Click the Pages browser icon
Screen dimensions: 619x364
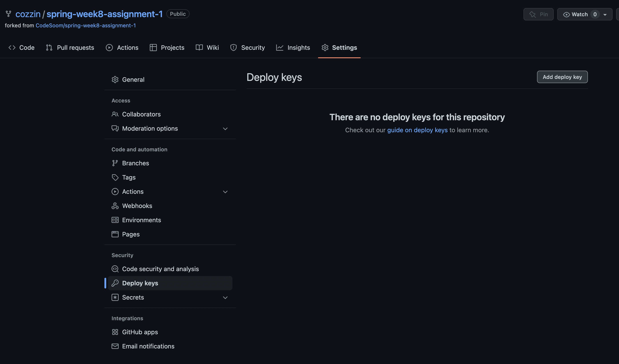click(x=115, y=234)
